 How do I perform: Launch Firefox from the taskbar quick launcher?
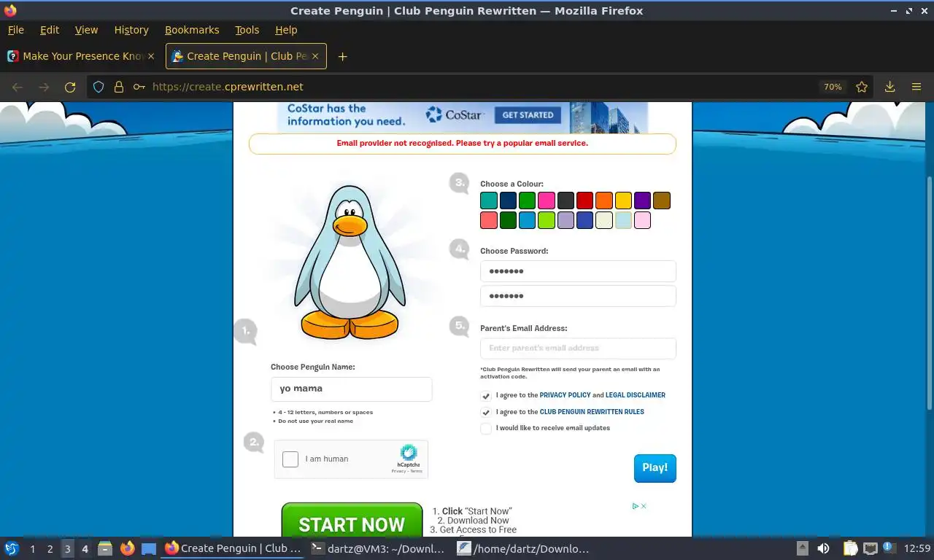tap(128, 548)
